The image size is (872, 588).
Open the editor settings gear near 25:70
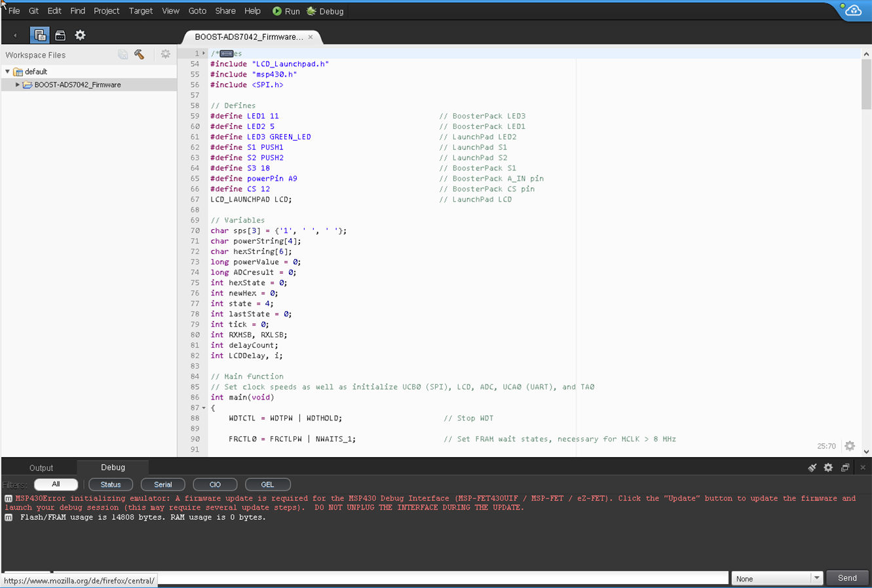click(x=850, y=446)
